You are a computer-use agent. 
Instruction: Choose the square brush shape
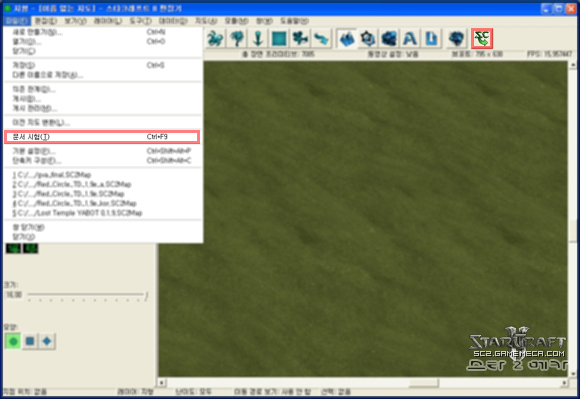pyautogui.click(x=30, y=341)
